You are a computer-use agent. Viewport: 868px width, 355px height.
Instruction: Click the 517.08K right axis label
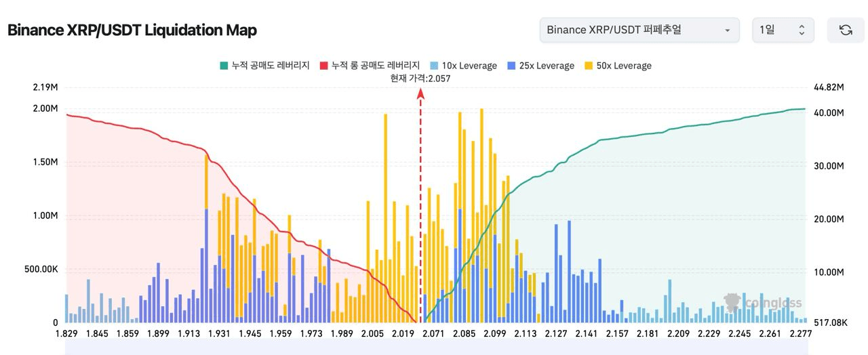[829, 323]
